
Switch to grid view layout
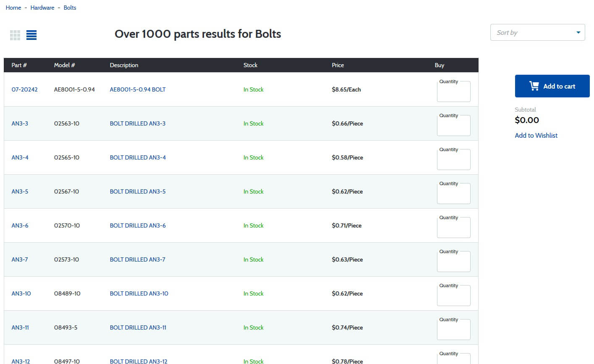coord(15,35)
